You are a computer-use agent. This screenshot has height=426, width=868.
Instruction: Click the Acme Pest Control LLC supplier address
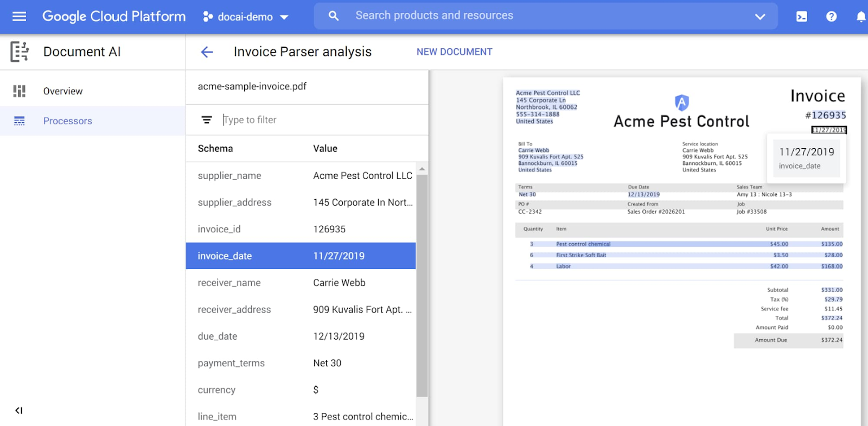pyautogui.click(x=548, y=107)
